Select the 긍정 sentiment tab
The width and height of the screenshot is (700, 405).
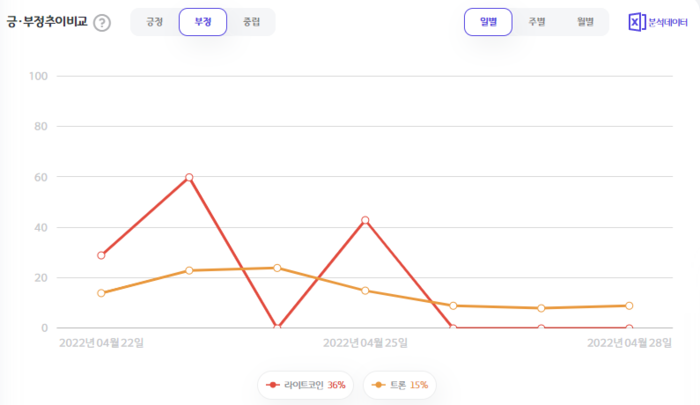[x=154, y=22]
